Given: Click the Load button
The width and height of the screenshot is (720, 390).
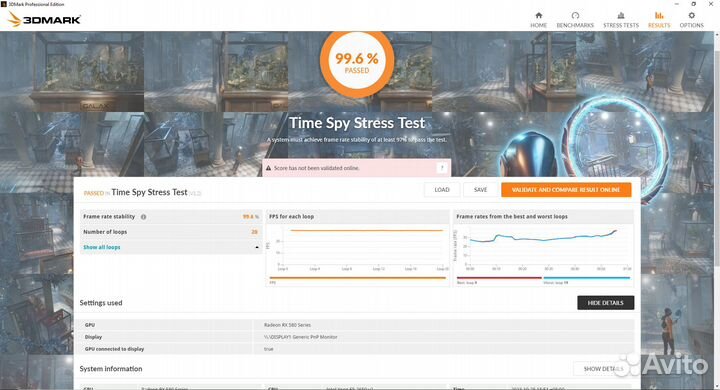Looking at the screenshot, I should (x=442, y=190).
